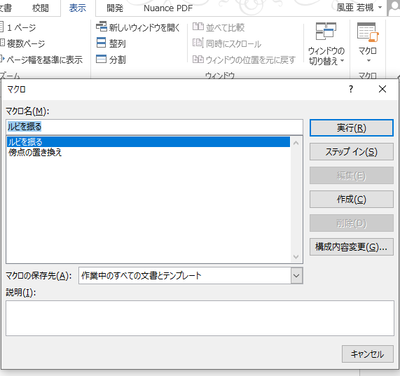The height and width of the screenshot is (376, 400).
Task: Click the ステップ イン(S) button
Action: [351, 152]
